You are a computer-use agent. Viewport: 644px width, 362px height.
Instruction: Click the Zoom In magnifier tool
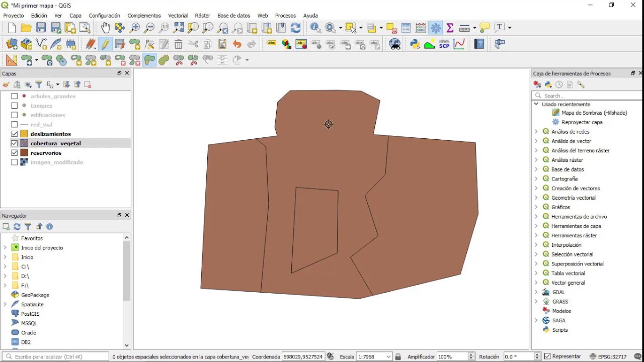(135, 28)
